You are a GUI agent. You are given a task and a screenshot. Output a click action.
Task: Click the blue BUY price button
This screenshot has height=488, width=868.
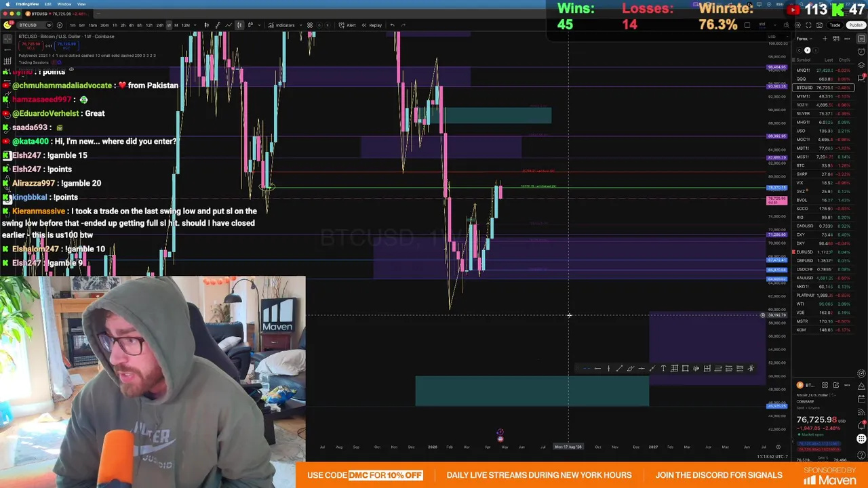tap(66, 45)
